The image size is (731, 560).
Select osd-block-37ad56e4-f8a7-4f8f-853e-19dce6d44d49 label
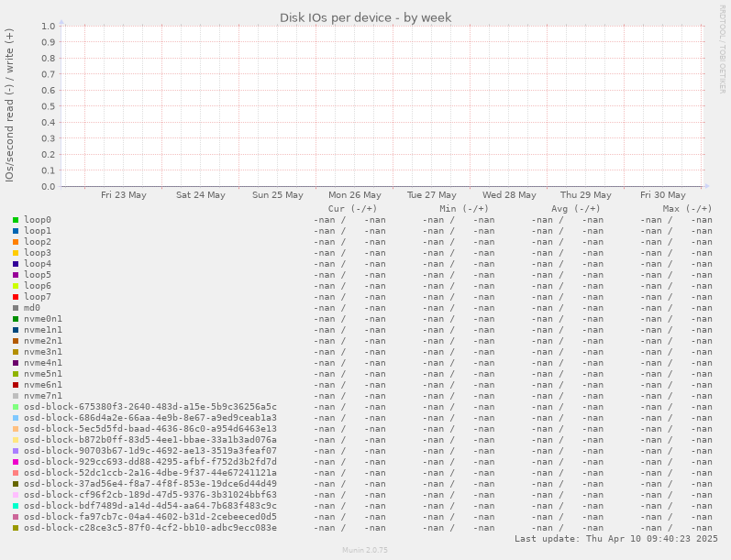coord(150,484)
